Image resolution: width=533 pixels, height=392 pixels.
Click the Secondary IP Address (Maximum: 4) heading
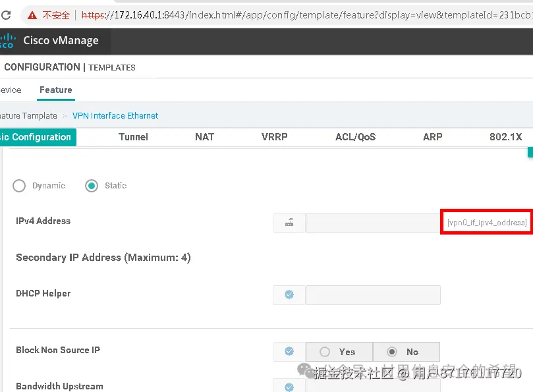pyautogui.click(x=103, y=258)
